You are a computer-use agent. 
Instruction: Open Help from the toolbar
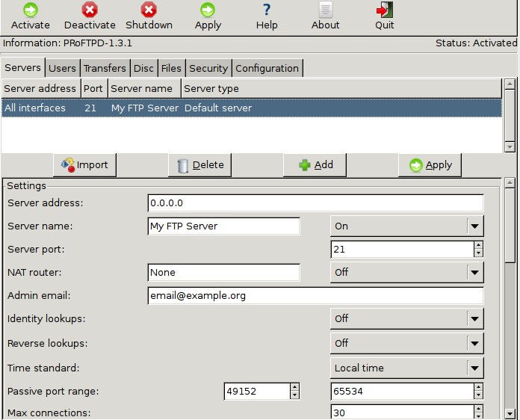coord(266,10)
